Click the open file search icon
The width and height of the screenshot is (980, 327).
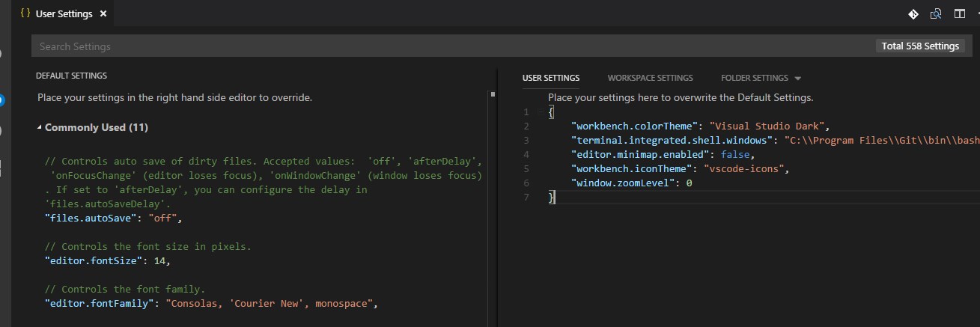(936, 14)
